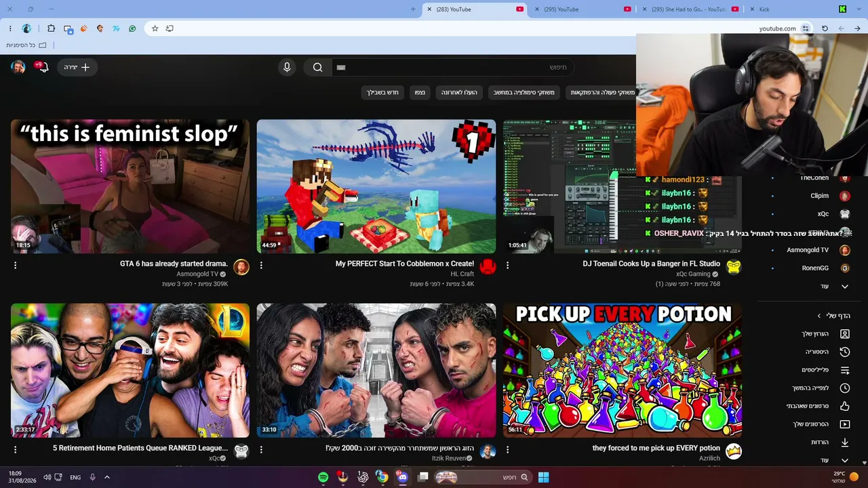Click the HL Craft channel avatar
Image resolution: width=868 pixels, height=488 pixels.
488,267
